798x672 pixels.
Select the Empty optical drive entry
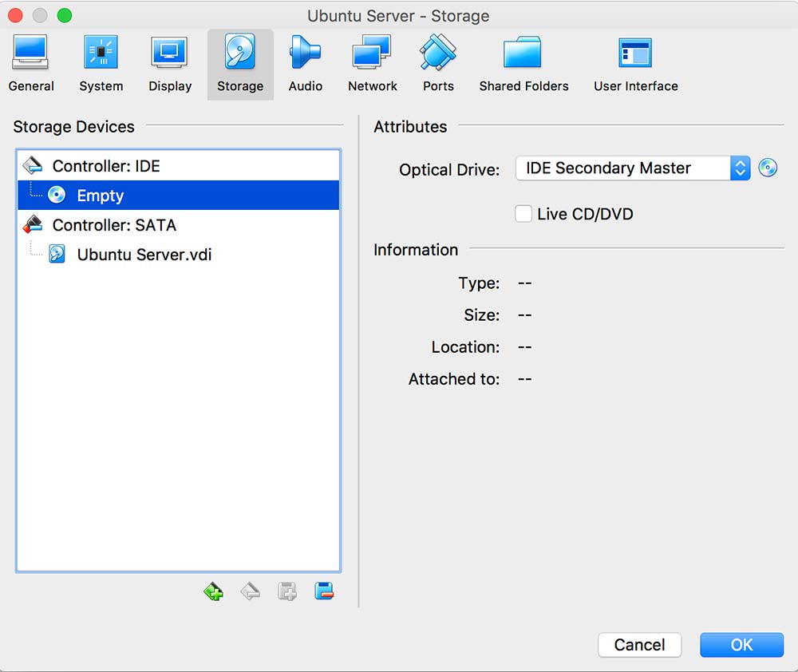[x=100, y=196]
